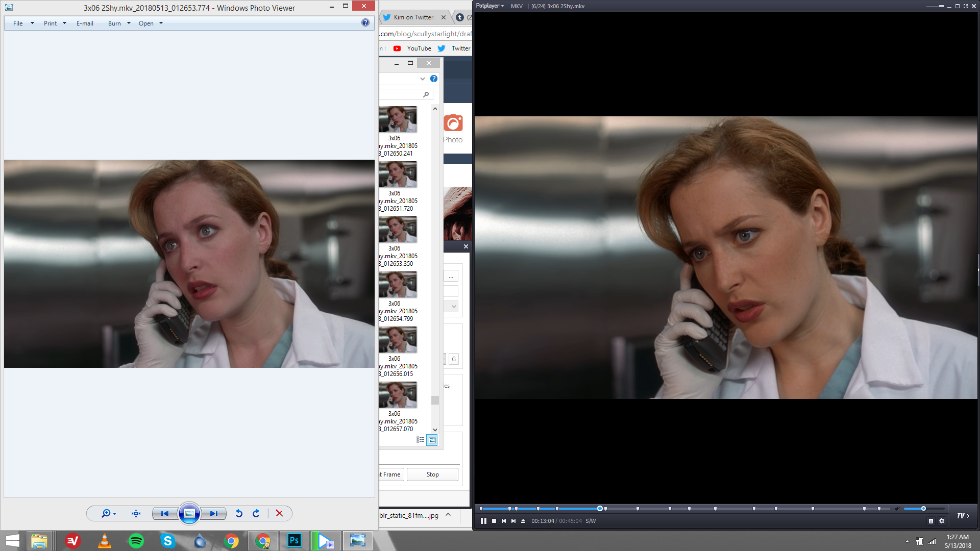Click the first chapter marker on seek bar
This screenshot has height=551, width=980.
pyautogui.click(x=481, y=509)
